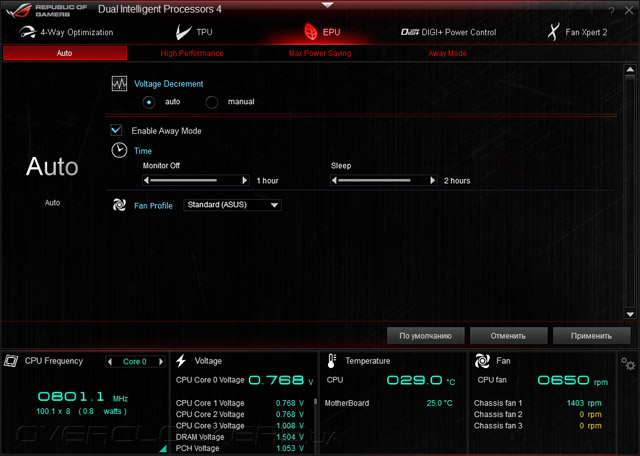Click the 4-Way Optimization speedometer icon
The height and width of the screenshot is (456, 640).
27,32
